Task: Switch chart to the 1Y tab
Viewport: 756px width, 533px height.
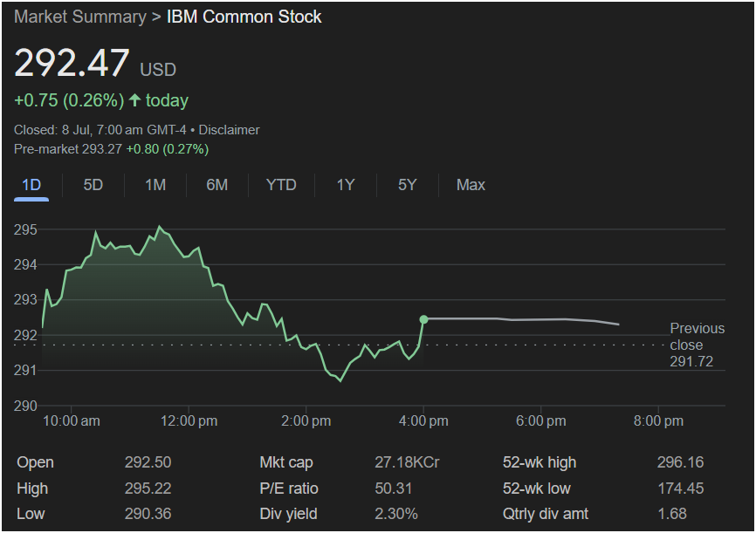Action: point(346,185)
